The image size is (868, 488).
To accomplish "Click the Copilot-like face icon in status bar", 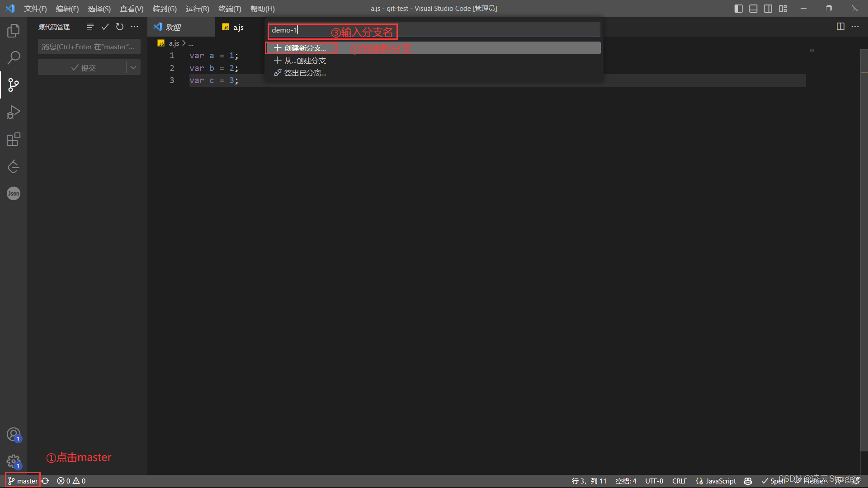I will (748, 481).
